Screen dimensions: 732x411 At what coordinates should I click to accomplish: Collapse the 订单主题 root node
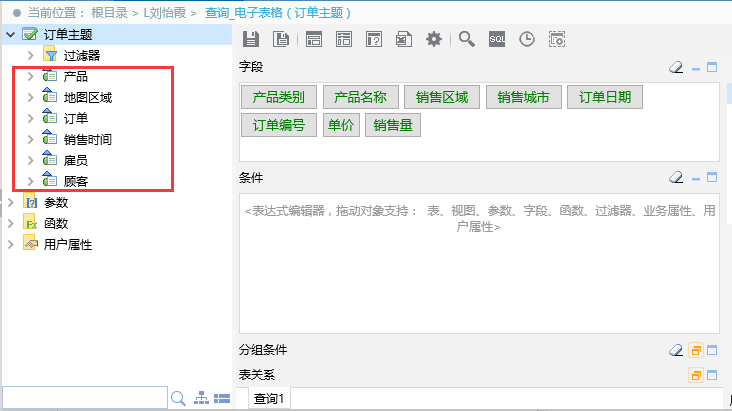click(x=11, y=35)
